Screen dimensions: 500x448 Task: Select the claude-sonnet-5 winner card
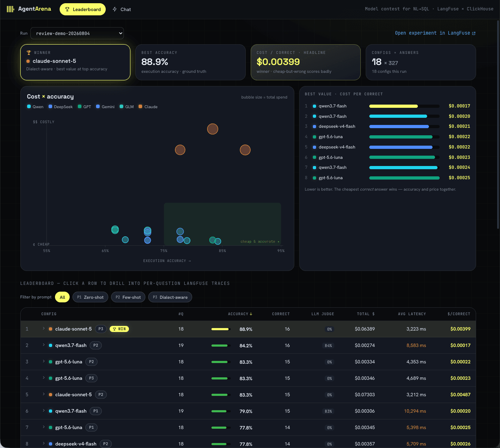pos(75,62)
